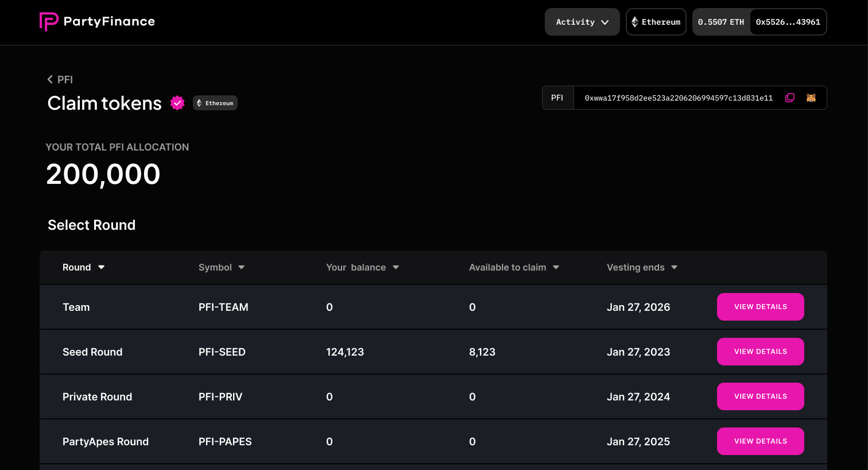Click the MetaMask fox icon
Viewport: 868px width, 470px height.
tap(811, 98)
